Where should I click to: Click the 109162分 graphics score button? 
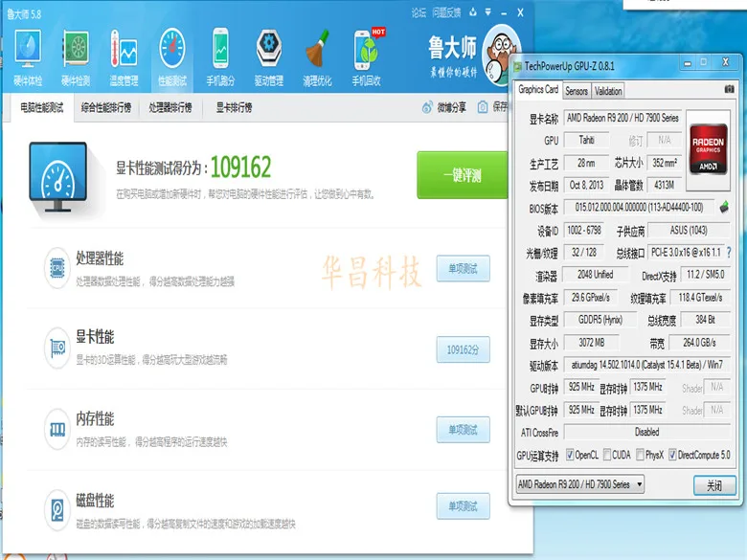[464, 349]
